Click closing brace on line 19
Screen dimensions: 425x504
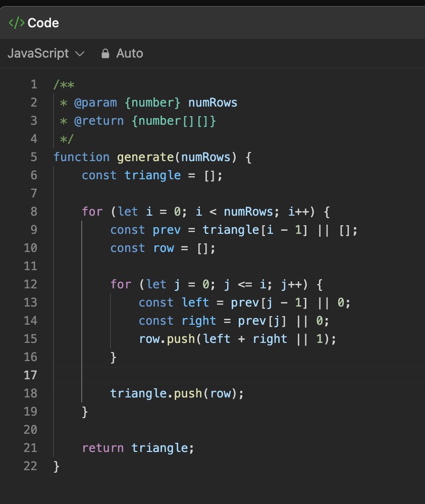(x=85, y=412)
